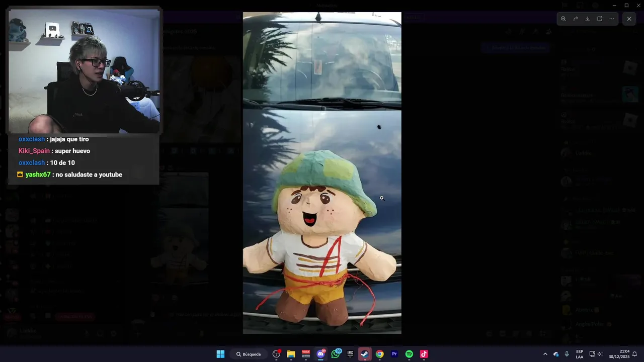Open the image in browser
This screenshot has width=644, height=362.
click(600, 19)
